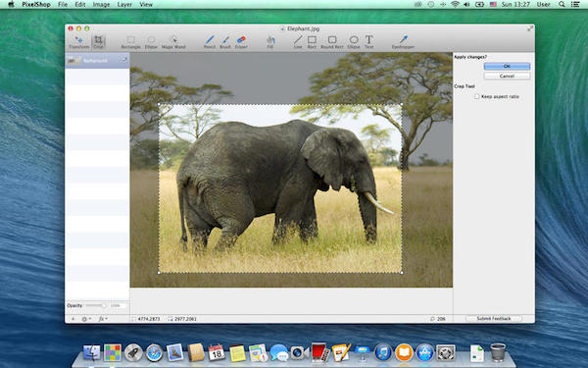Select the Fill bucket tool
This screenshot has width=588, height=368.
(x=270, y=42)
